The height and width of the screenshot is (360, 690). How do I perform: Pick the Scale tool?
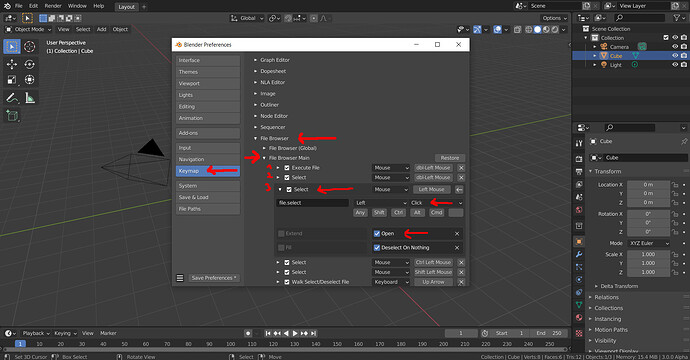12,80
